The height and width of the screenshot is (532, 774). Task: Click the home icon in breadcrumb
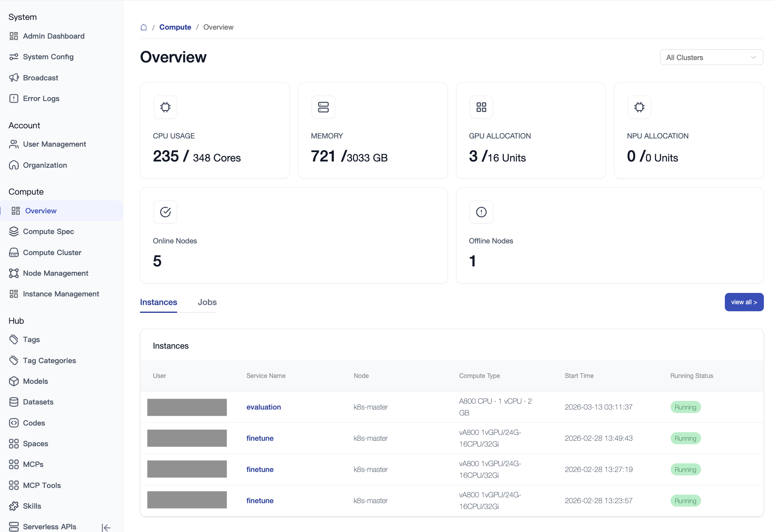coord(144,27)
